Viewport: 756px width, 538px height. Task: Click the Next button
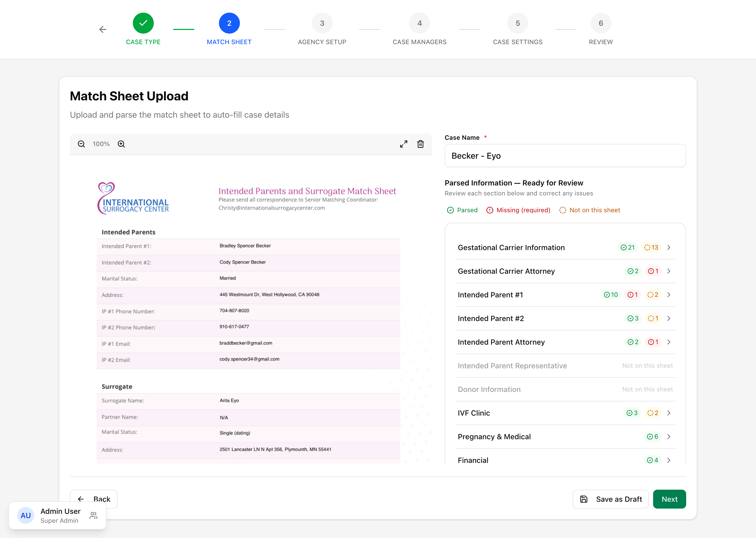[x=669, y=499]
